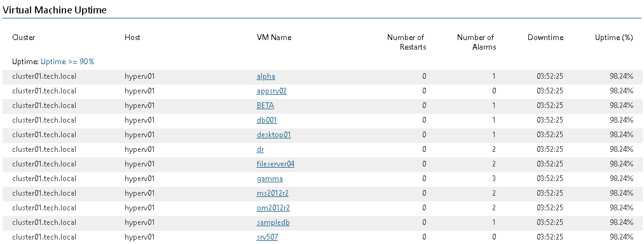Open the BETA VM link
Image resolution: width=644 pixels, height=244 pixels.
tap(265, 105)
